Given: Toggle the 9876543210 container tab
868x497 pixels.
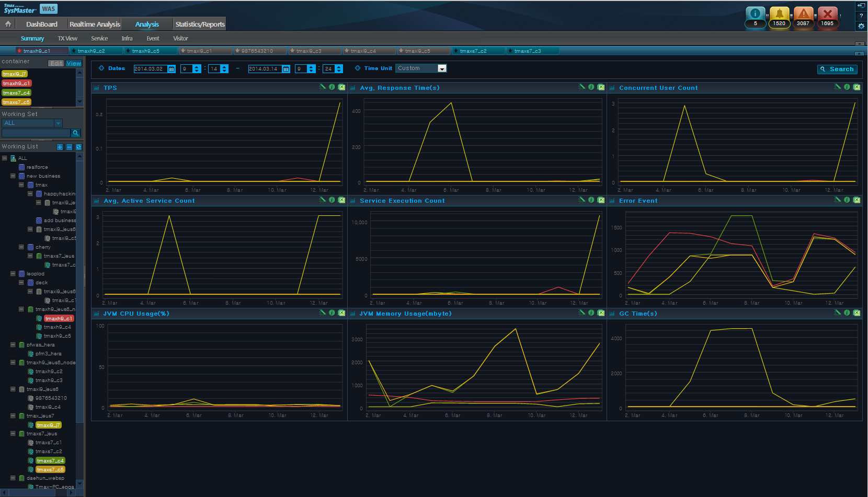Looking at the screenshot, I should (260, 51).
